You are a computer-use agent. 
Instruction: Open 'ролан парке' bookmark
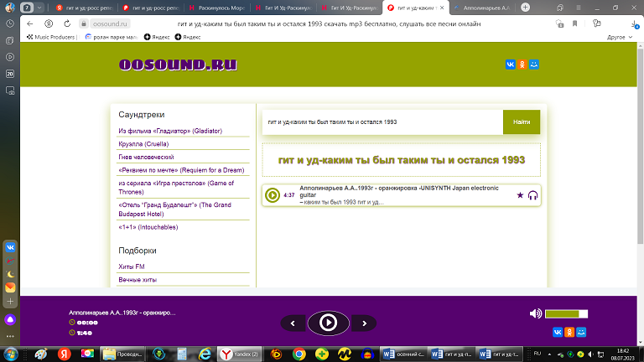(x=111, y=37)
